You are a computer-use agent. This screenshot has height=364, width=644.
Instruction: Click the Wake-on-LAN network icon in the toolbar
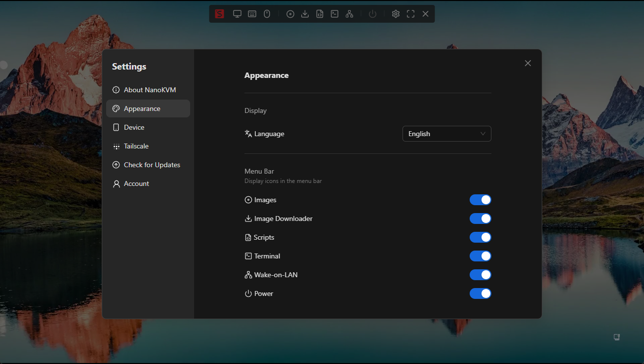[349, 14]
